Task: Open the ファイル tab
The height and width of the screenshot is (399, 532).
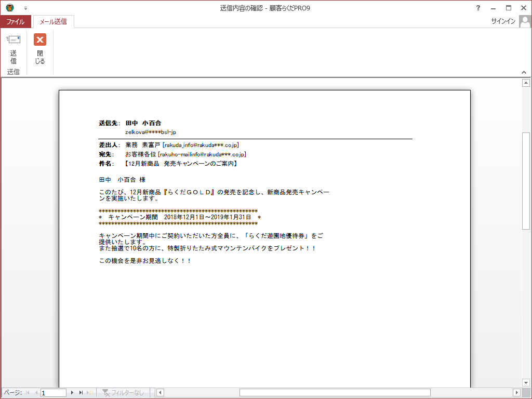Action: pos(15,22)
